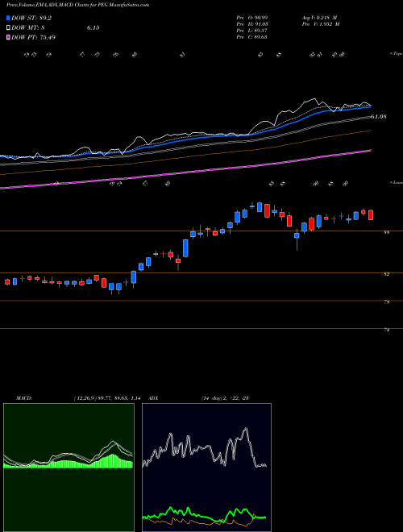Select the DOW ST: 89.2 label
The image size is (403, 532).
[x=32, y=18]
